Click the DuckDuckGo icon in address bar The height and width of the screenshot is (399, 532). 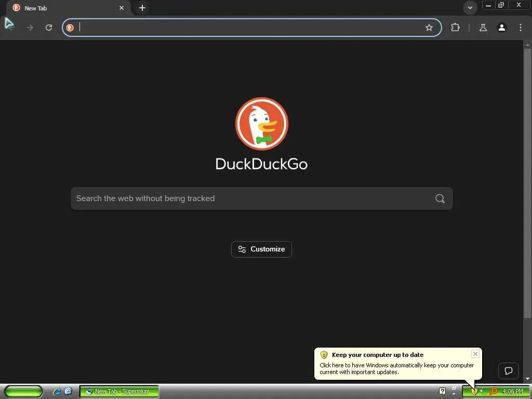point(70,28)
